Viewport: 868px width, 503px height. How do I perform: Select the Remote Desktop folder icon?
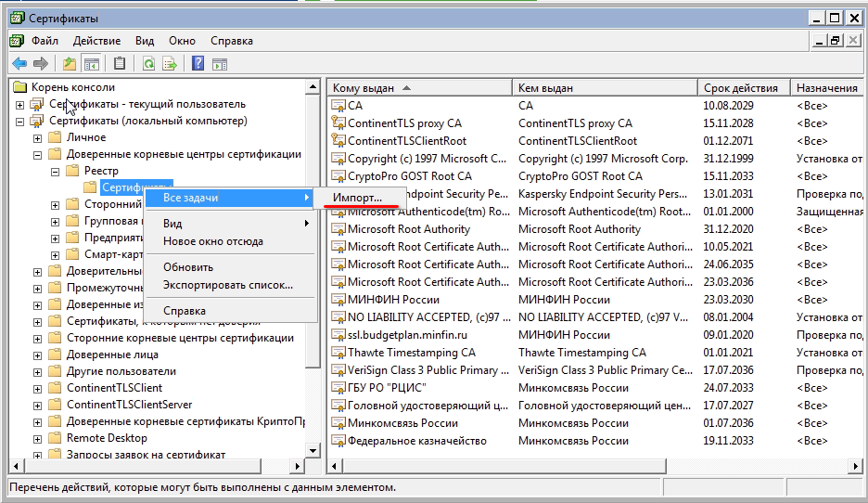(x=55, y=438)
